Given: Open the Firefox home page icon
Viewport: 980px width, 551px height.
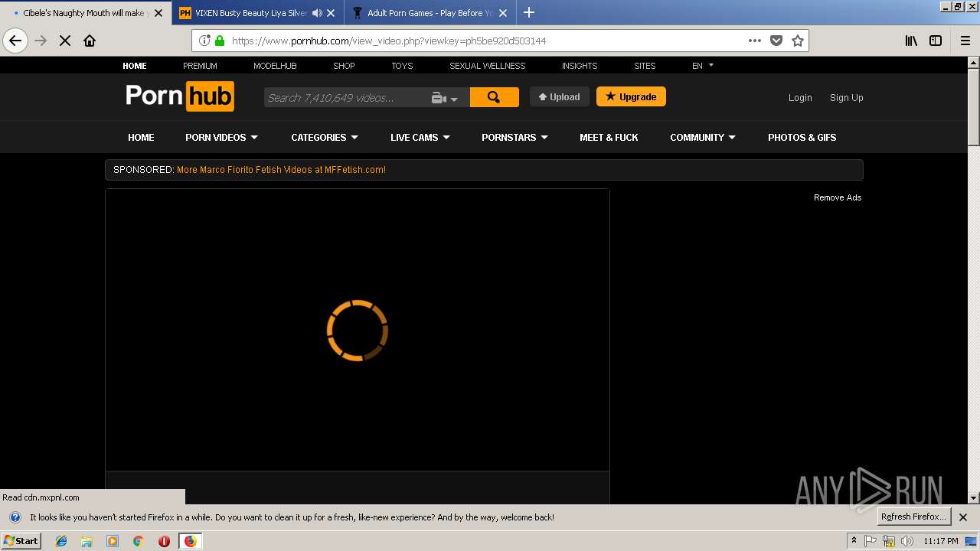Looking at the screenshot, I should click(x=90, y=41).
